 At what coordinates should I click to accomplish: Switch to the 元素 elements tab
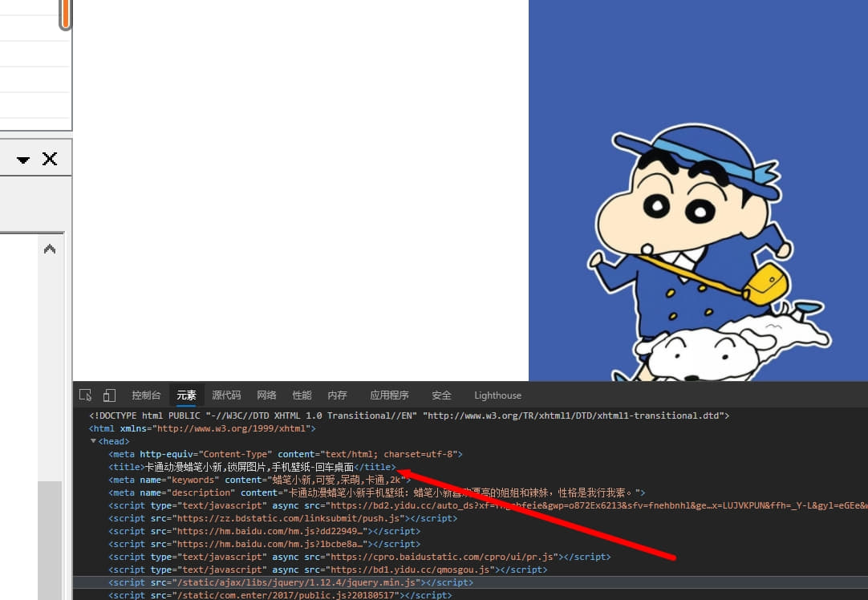(x=187, y=395)
